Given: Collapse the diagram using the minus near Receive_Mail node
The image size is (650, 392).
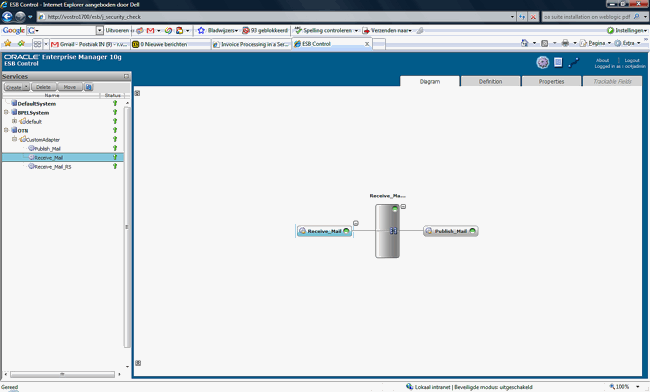Looking at the screenshot, I should [356, 223].
